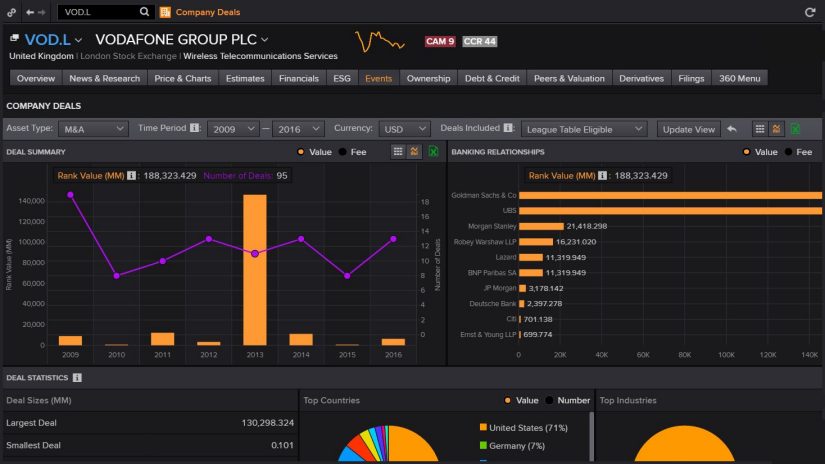Click the undo arrow next to Update View
The height and width of the screenshot is (464, 825).
click(731, 129)
